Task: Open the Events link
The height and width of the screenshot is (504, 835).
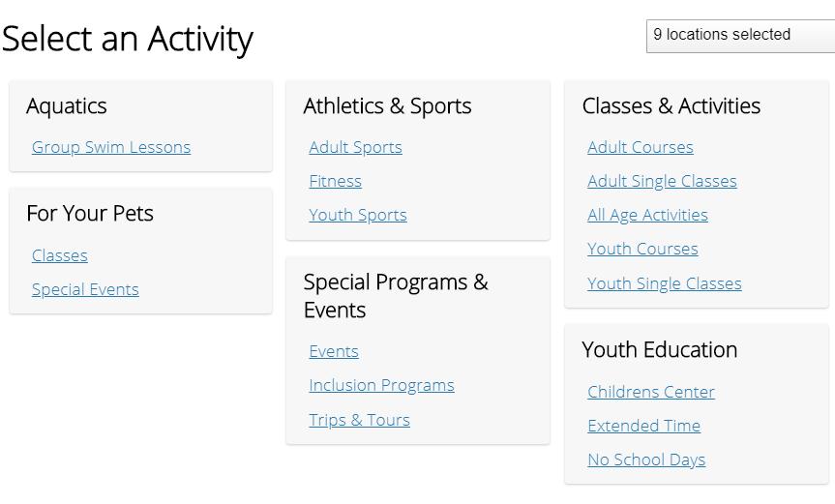Action: tap(334, 351)
